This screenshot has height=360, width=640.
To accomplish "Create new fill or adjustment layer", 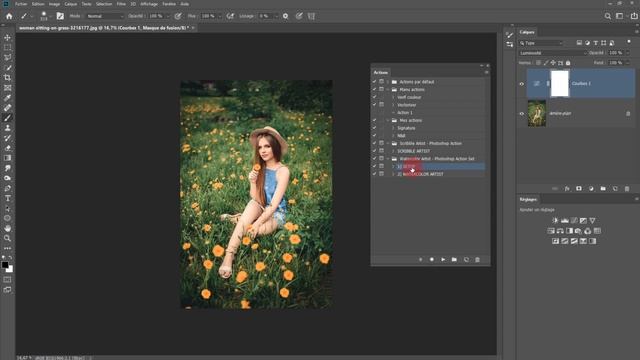I will [x=591, y=189].
